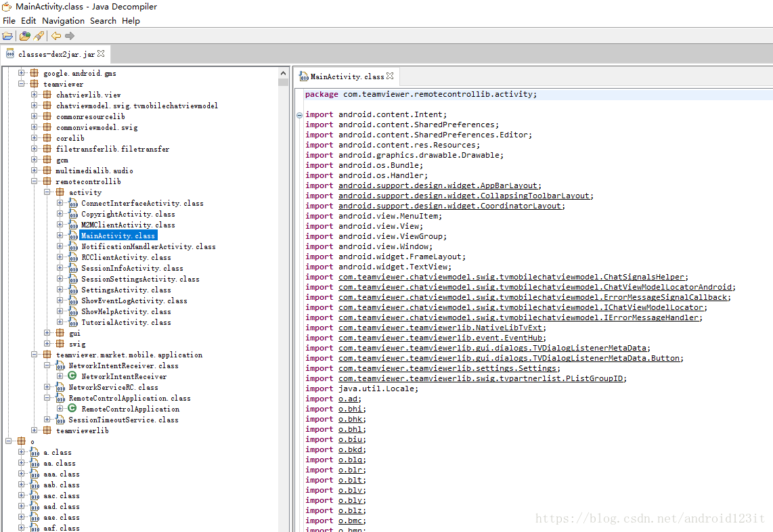
Task: Expand the chatviewlib.view package
Action: pos(34,95)
